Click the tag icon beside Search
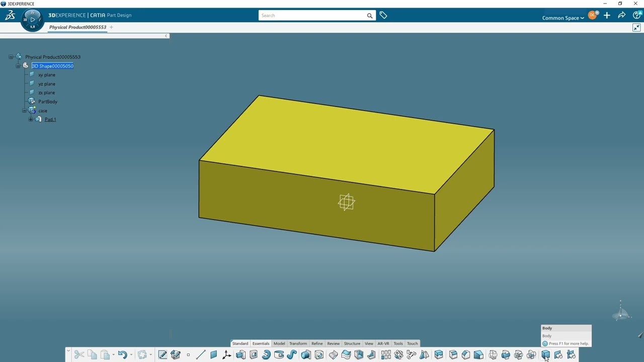 (383, 16)
